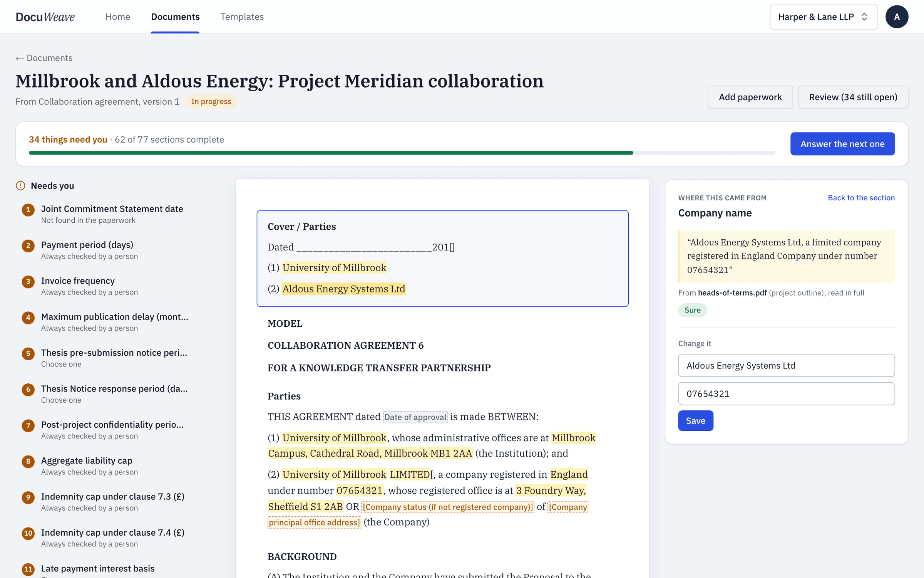Click the sections complete progress bar
The height and width of the screenshot is (578, 924).
(x=402, y=153)
